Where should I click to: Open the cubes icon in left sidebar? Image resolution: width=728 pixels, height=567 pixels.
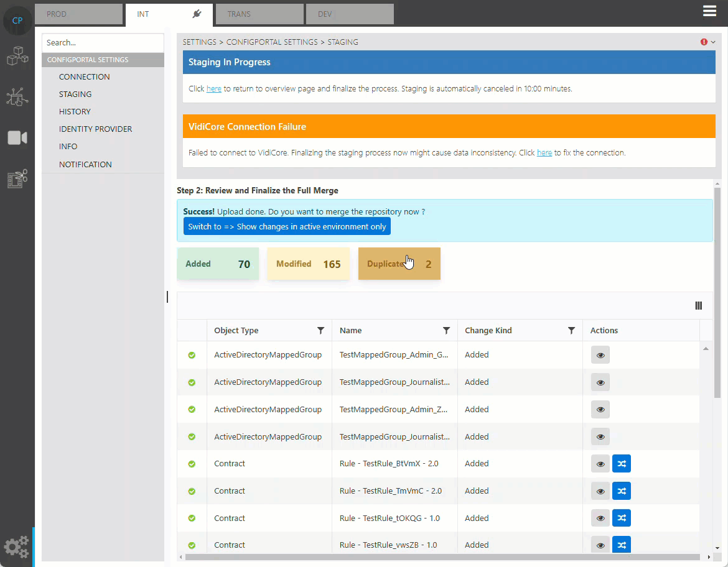click(17, 56)
